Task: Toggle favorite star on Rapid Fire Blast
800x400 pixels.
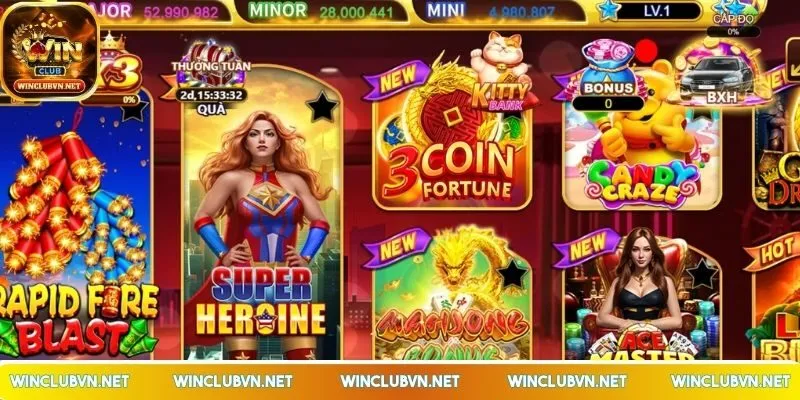Action: 134,109
